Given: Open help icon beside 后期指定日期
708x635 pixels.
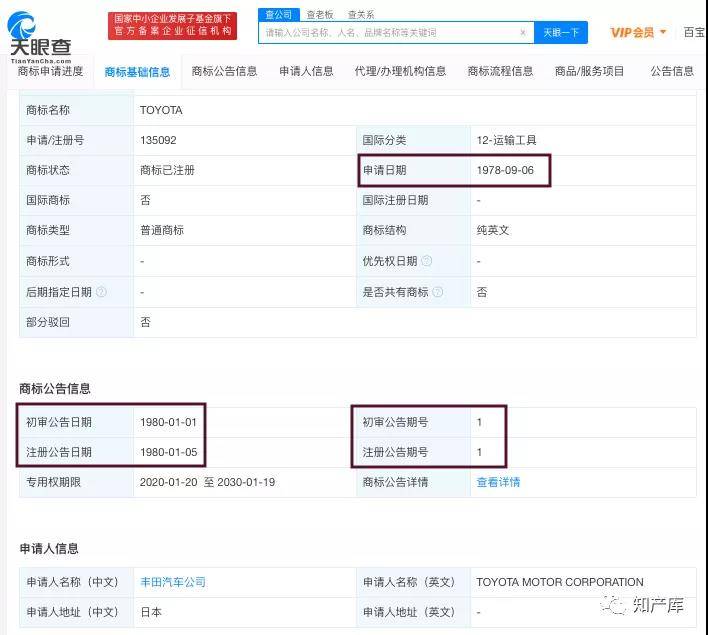Looking at the screenshot, I should coord(101,292).
